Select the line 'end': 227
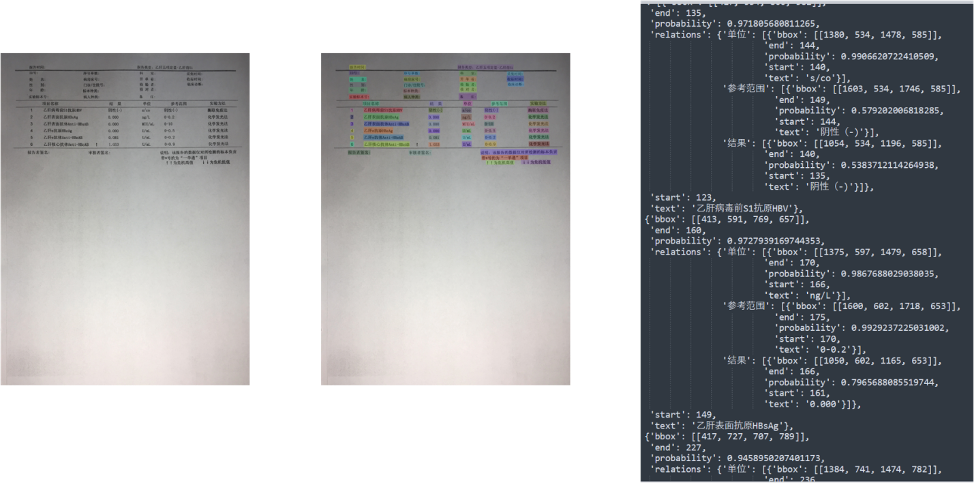This screenshot has height=483, width=974. tap(676, 448)
